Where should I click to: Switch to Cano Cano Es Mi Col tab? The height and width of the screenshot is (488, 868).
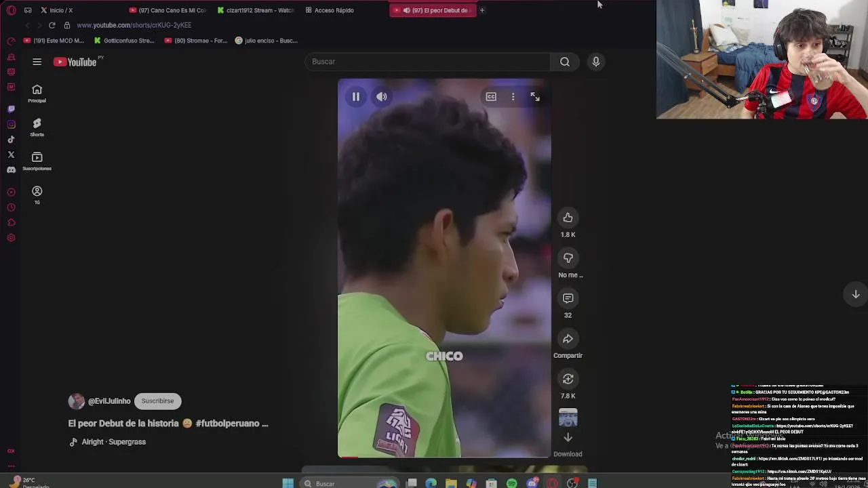pyautogui.click(x=167, y=10)
